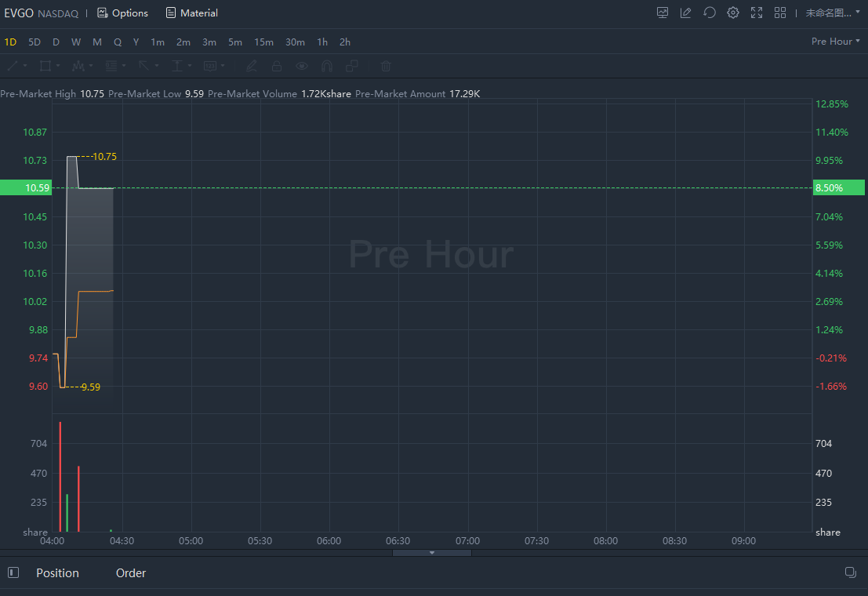Click the 9.59 low marker on chart
868x596 pixels.
(91, 387)
